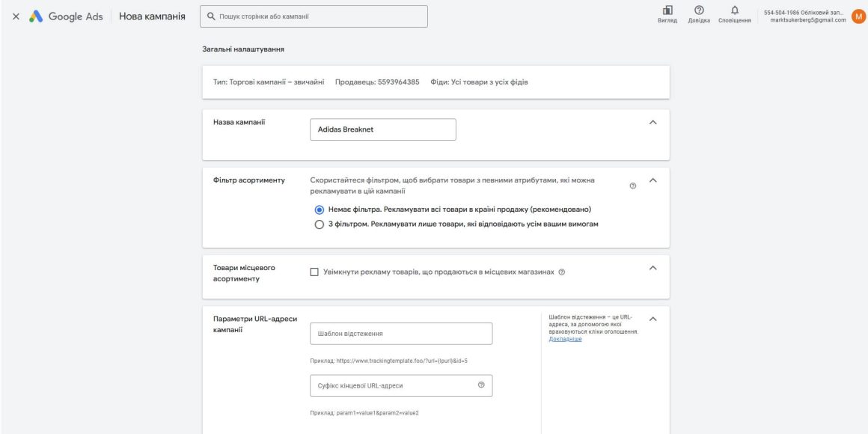Screen dimensions: 868x434
Task: Open Google Ads logo home
Action: [x=66, y=16]
